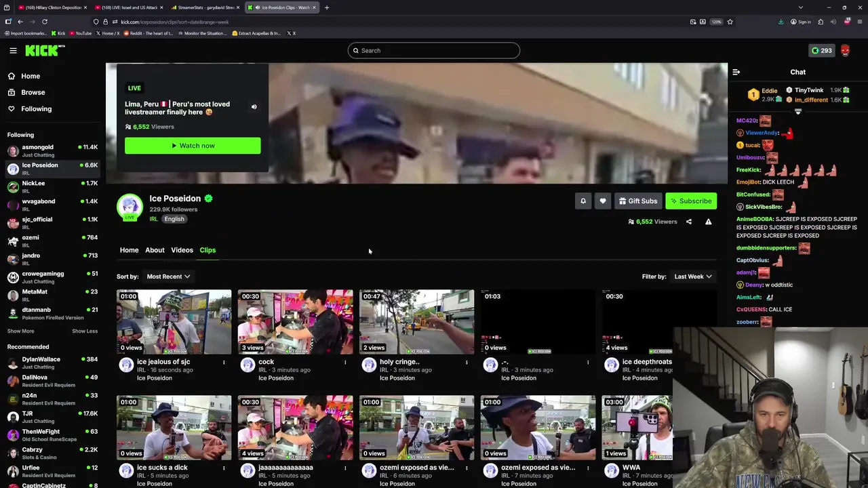Open crowegaminsg avatar in sidebar
This screenshot has height=488, width=868.
click(13, 277)
